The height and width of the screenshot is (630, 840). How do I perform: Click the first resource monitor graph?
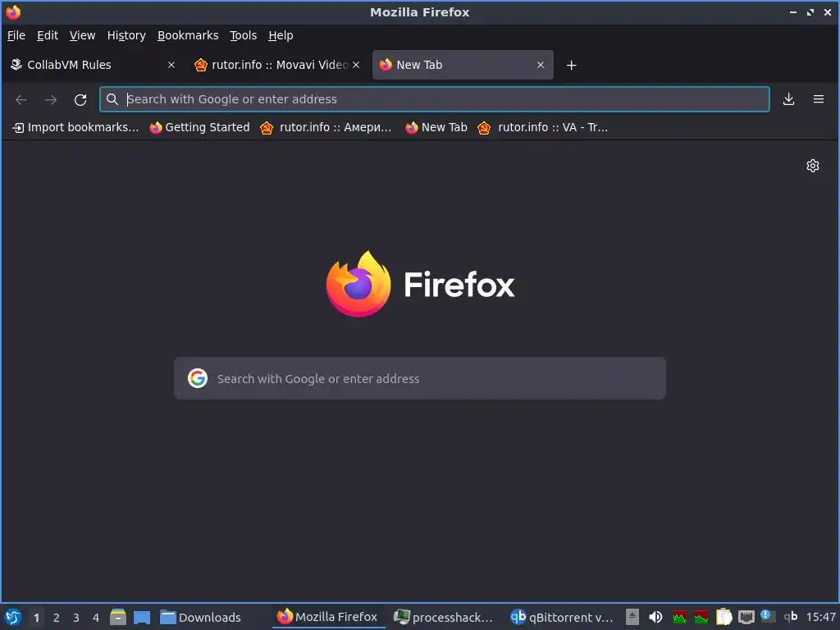679,617
